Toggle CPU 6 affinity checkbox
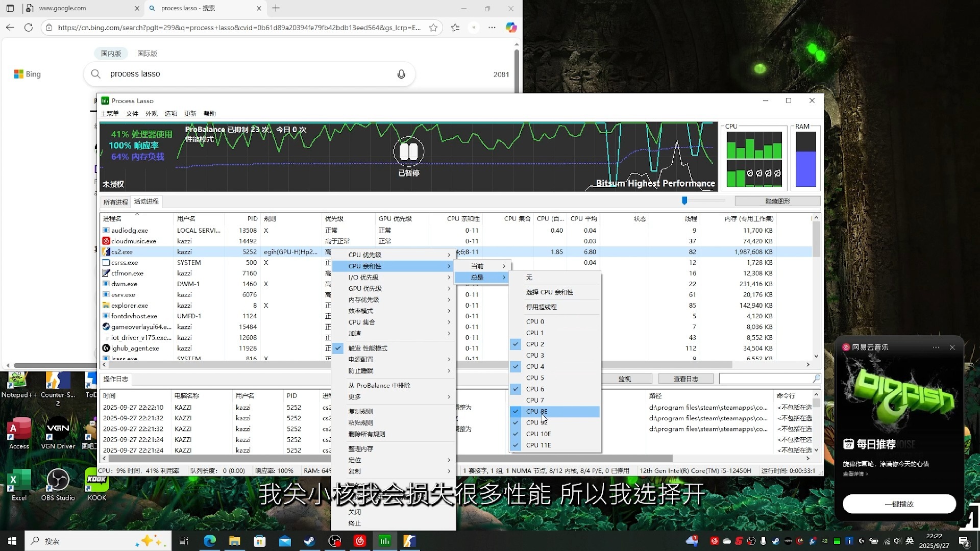This screenshot has height=551, width=980. [516, 389]
